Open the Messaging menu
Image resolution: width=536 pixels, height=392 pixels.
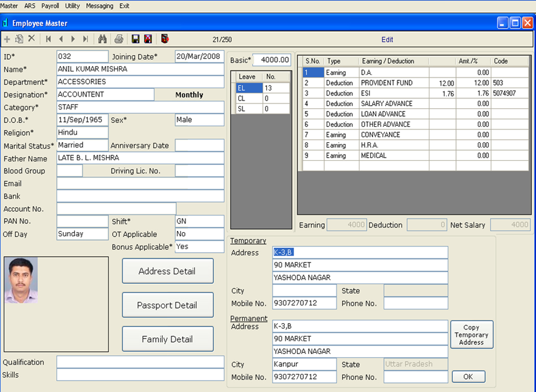(x=100, y=6)
